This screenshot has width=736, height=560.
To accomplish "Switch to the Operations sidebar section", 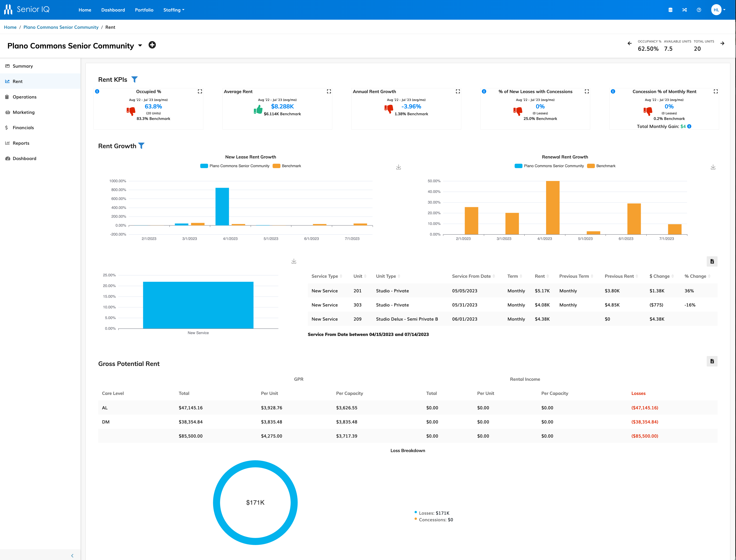I will coord(24,97).
